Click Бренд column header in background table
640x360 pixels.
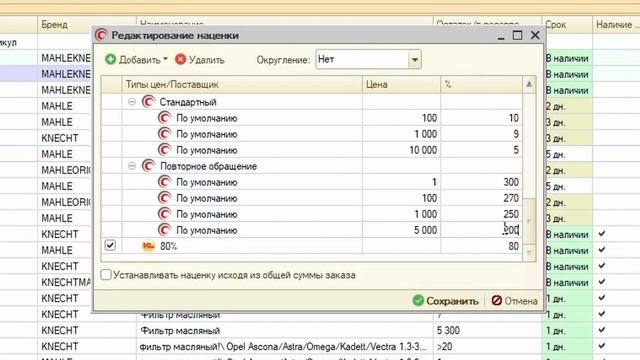click(x=87, y=24)
